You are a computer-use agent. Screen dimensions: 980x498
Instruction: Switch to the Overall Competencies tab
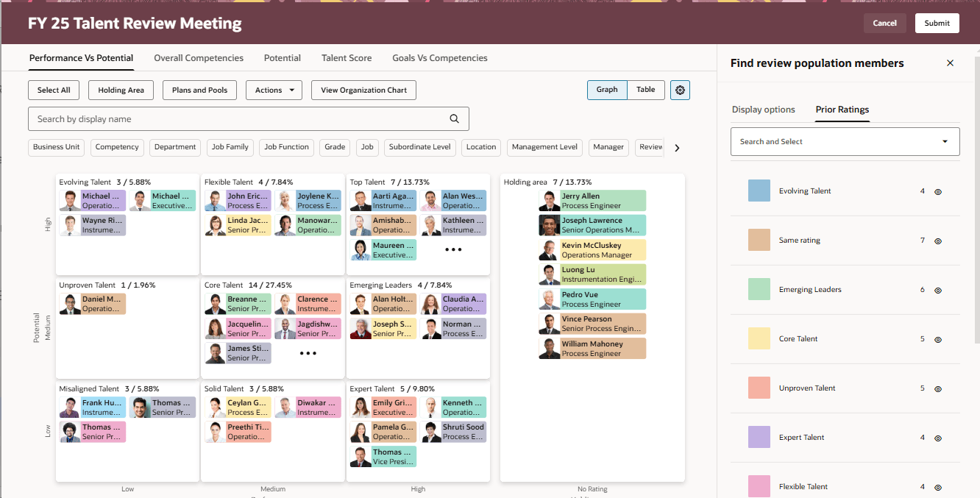click(198, 57)
